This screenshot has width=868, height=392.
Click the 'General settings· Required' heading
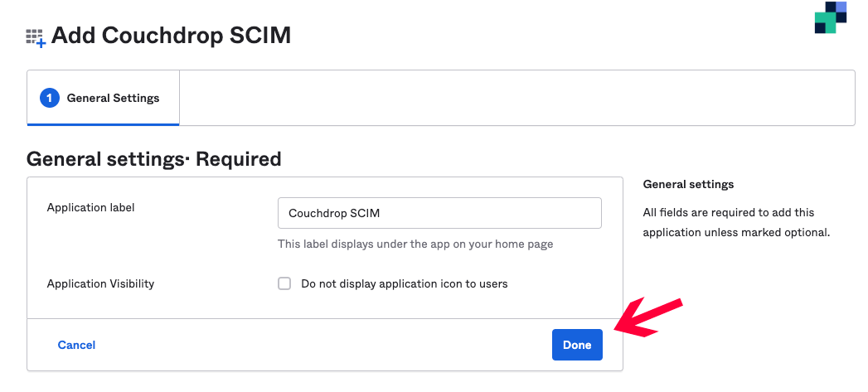[x=154, y=159]
